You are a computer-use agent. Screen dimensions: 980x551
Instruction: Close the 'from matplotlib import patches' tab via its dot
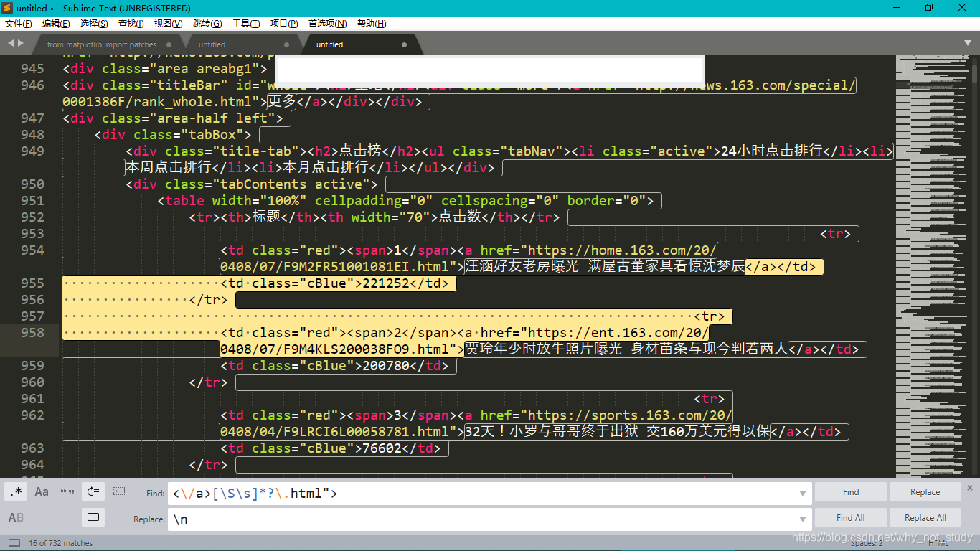click(169, 44)
